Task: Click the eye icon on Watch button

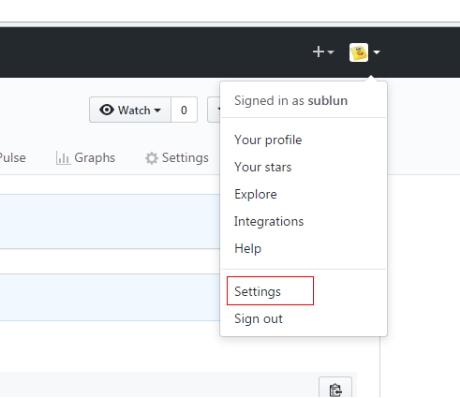Action: tap(107, 110)
